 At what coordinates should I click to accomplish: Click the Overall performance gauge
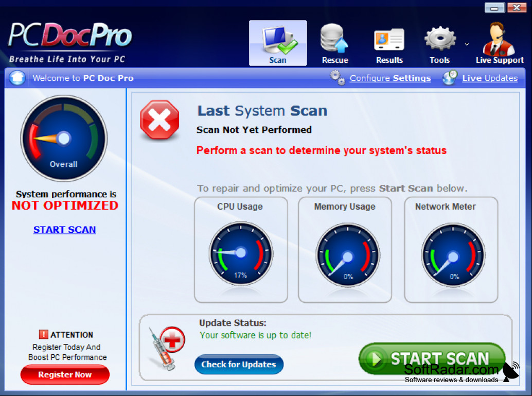tap(64, 138)
